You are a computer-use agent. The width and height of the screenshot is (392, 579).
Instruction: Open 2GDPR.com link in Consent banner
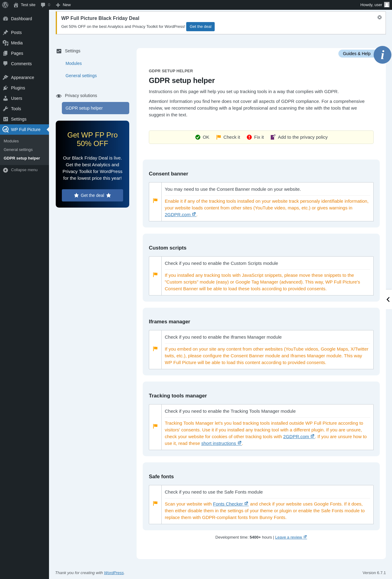pos(180,215)
